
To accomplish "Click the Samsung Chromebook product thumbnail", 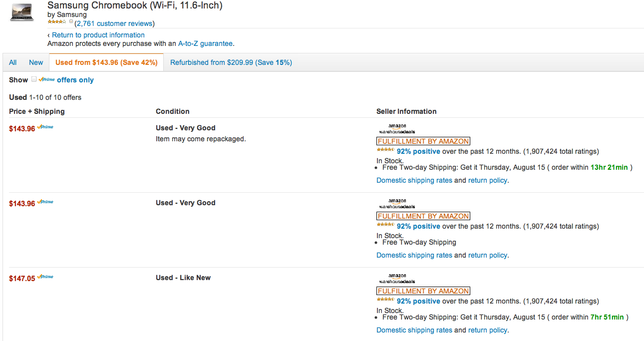I will pyautogui.click(x=21, y=12).
